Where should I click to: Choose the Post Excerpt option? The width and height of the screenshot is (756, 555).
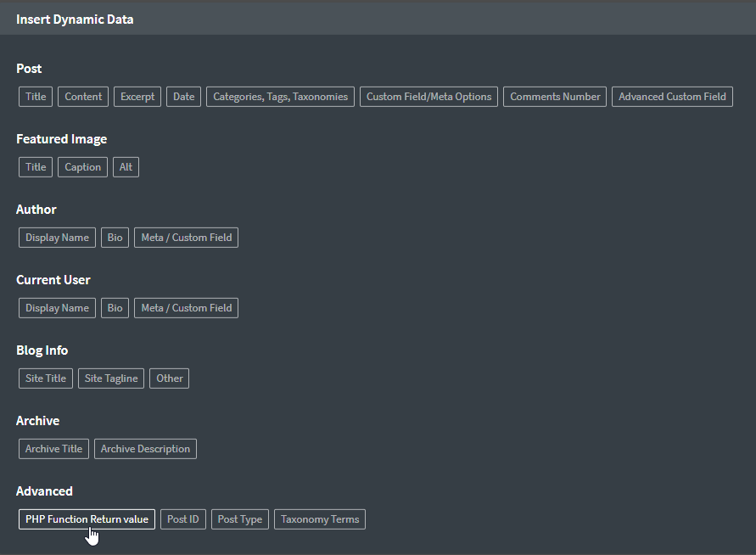pyautogui.click(x=137, y=97)
